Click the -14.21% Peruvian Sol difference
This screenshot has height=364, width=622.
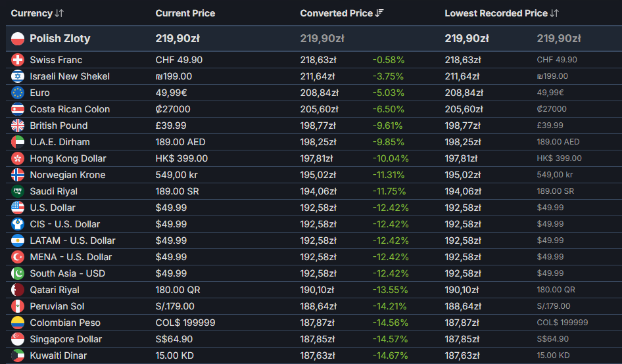click(x=388, y=306)
